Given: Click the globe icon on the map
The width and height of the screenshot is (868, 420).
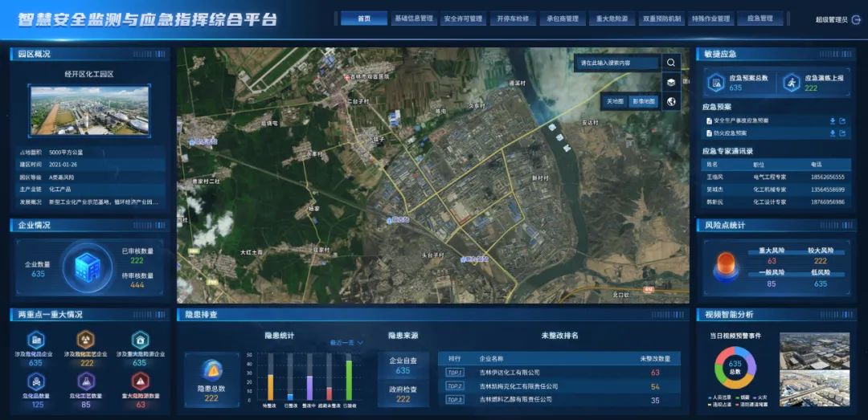Looking at the screenshot, I should (671, 101).
